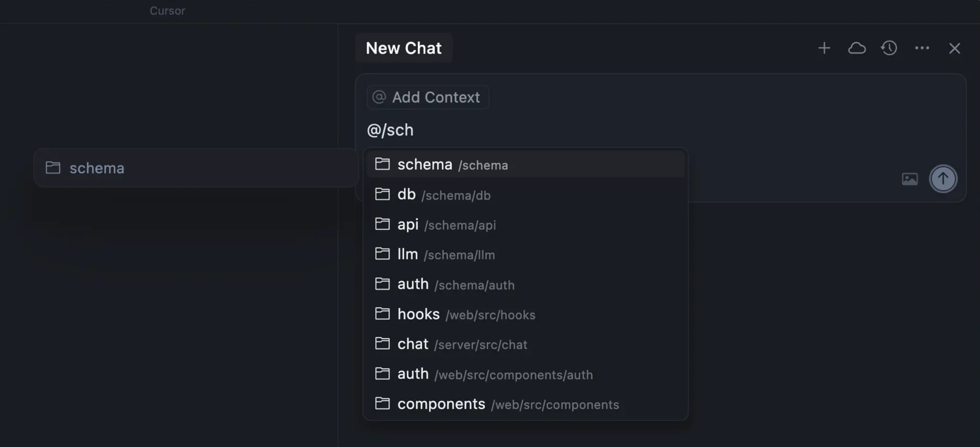
Task: Attach an image with picture icon
Action: (910, 179)
